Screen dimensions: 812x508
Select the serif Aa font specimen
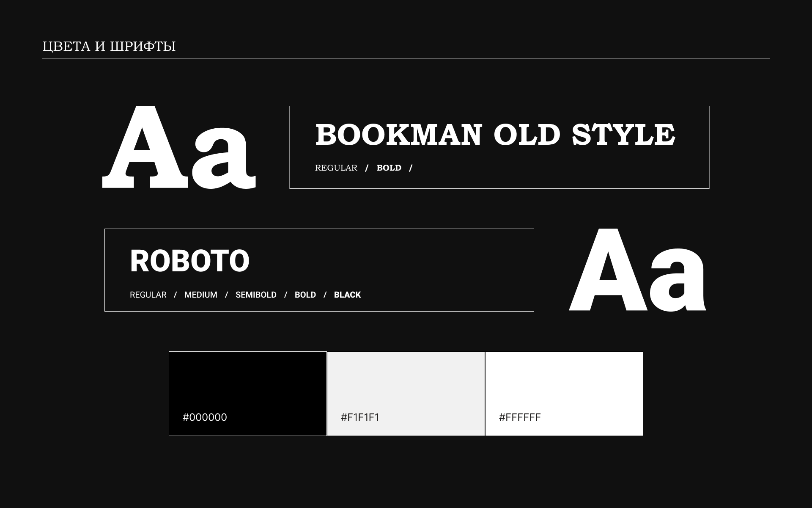point(179,147)
